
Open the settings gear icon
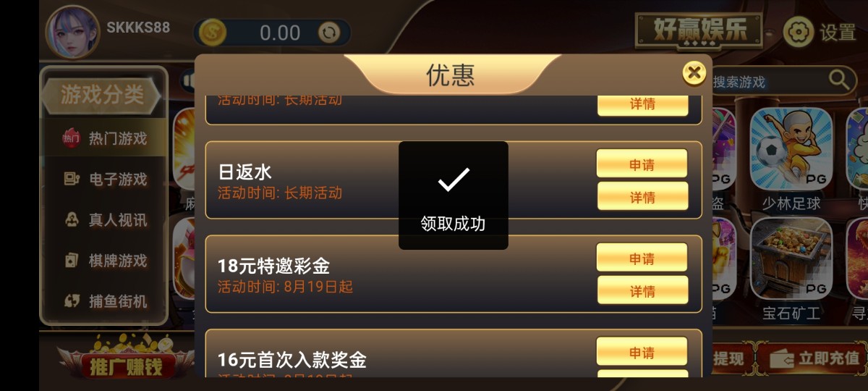point(799,32)
